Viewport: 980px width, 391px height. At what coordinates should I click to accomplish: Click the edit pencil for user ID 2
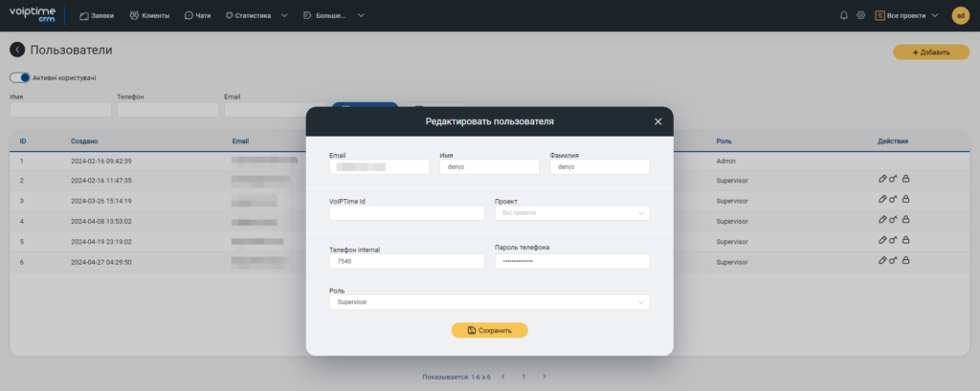[x=881, y=179]
